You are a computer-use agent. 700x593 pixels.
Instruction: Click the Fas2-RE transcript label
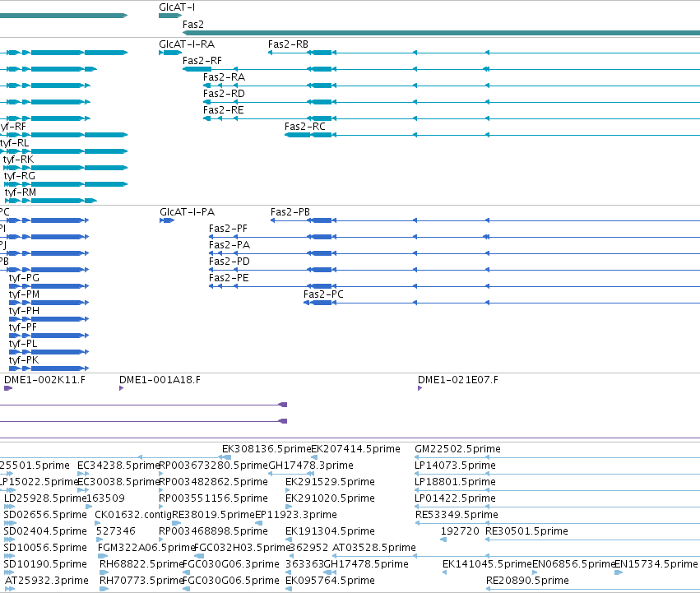coord(224,110)
